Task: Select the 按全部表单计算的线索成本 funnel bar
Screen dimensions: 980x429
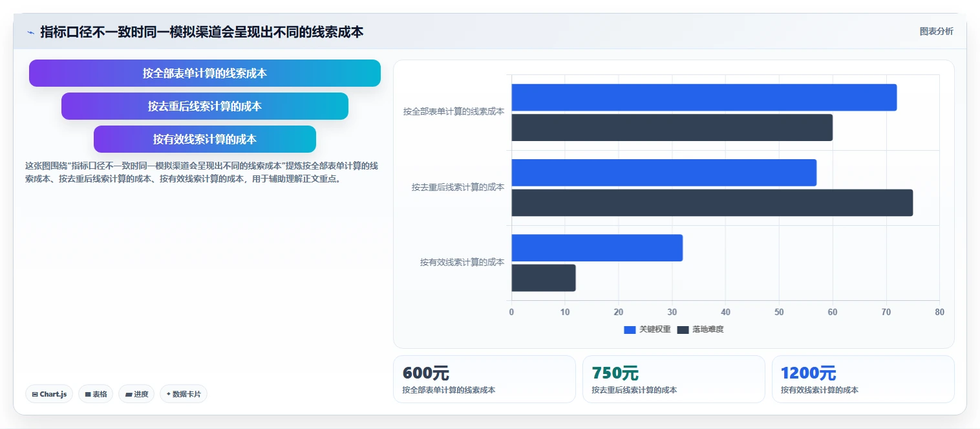Action: coord(205,73)
